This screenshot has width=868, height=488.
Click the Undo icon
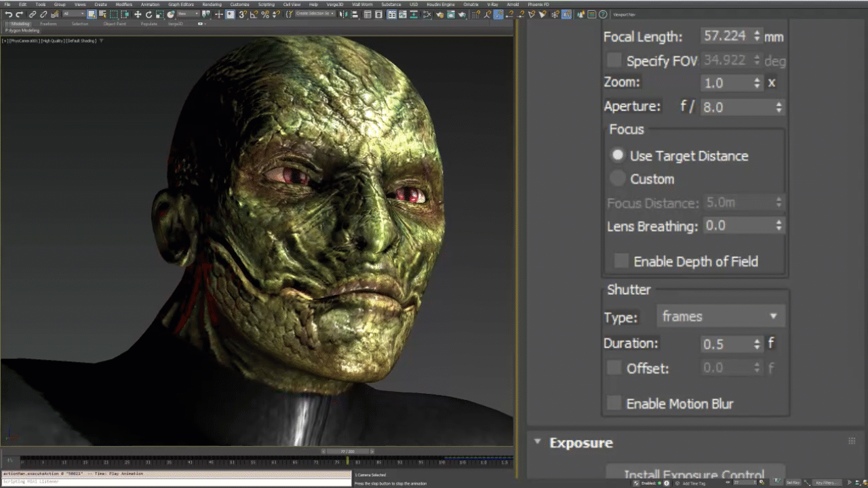[x=8, y=15]
